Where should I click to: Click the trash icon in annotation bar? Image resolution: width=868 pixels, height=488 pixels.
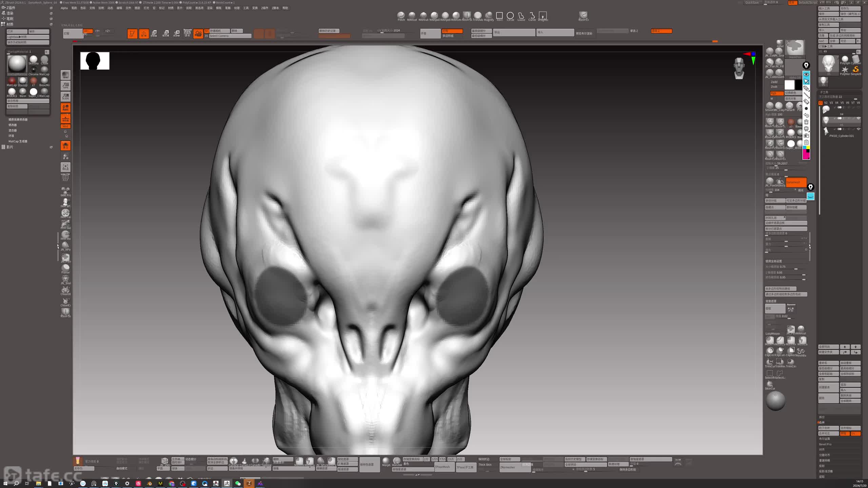(x=806, y=122)
